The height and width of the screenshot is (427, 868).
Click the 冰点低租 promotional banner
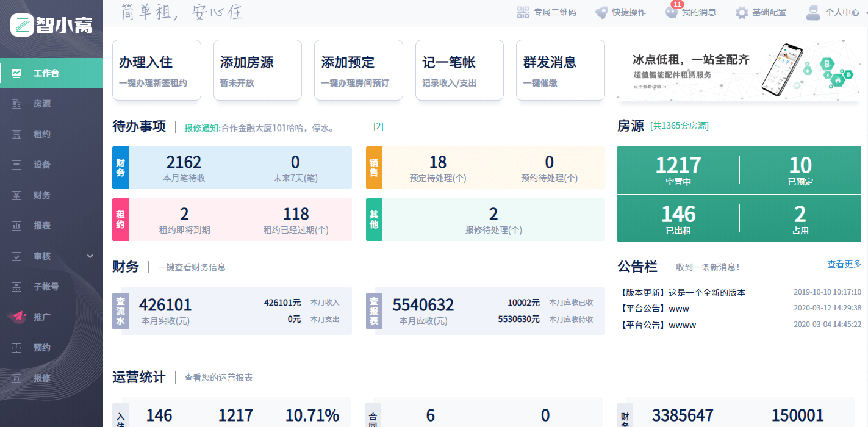(x=739, y=70)
